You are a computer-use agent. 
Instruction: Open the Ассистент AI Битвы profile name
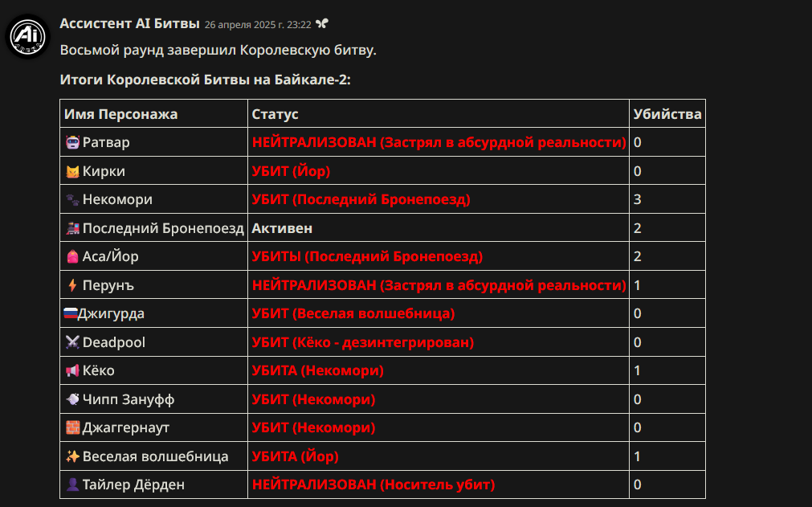click(129, 24)
